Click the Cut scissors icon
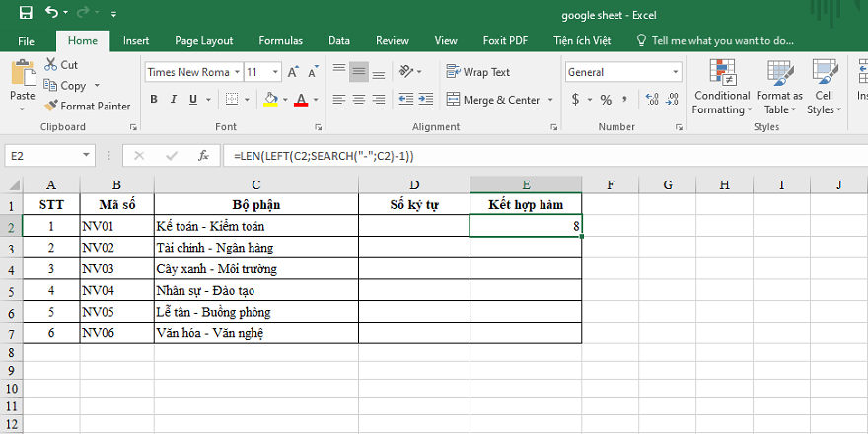Image resolution: width=868 pixels, height=434 pixels. (51, 64)
